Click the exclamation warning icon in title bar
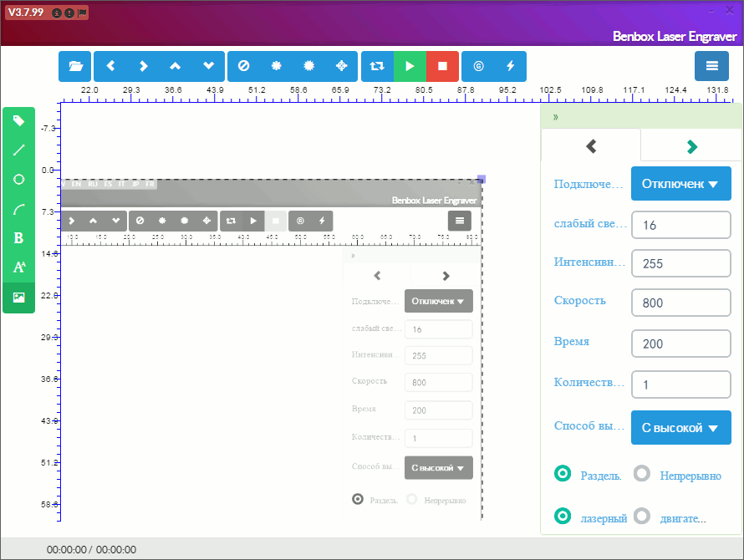This screenshot has width=744, height=560. click(x=69, y=13)
